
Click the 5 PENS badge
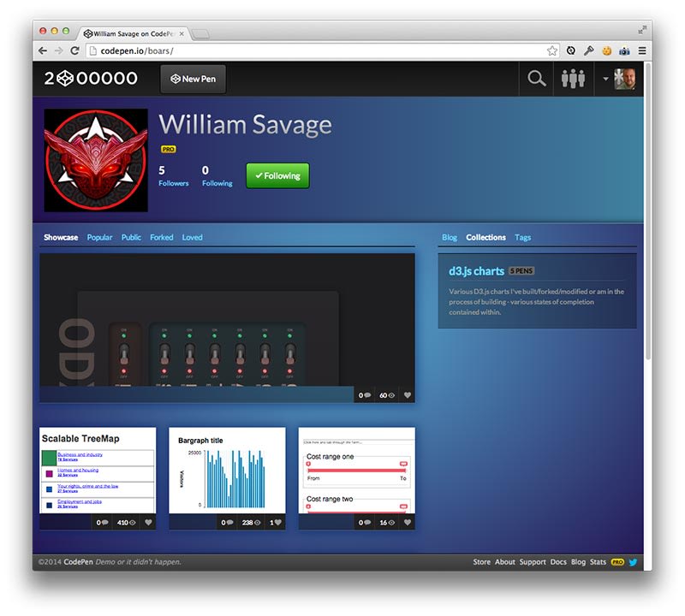[x=521, y=271]
